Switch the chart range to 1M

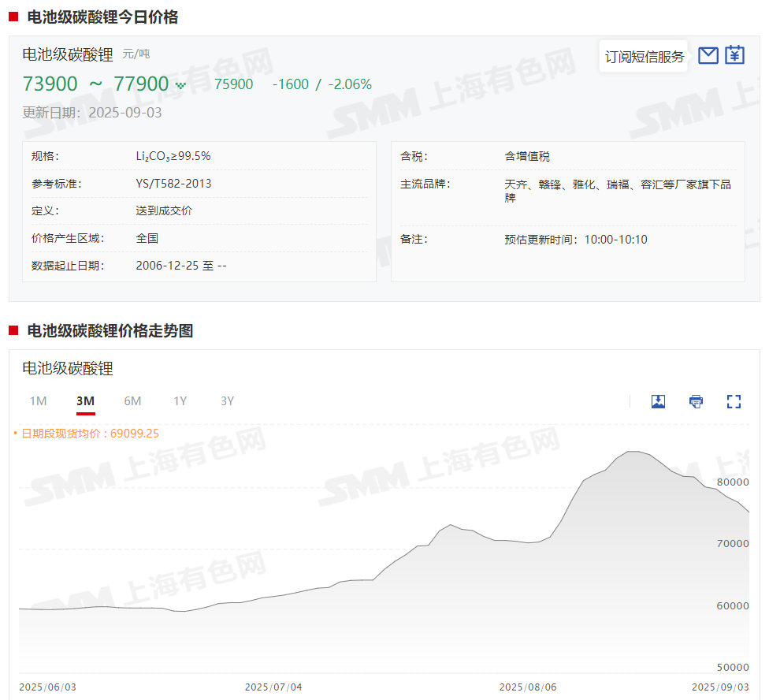coord(38,401)
